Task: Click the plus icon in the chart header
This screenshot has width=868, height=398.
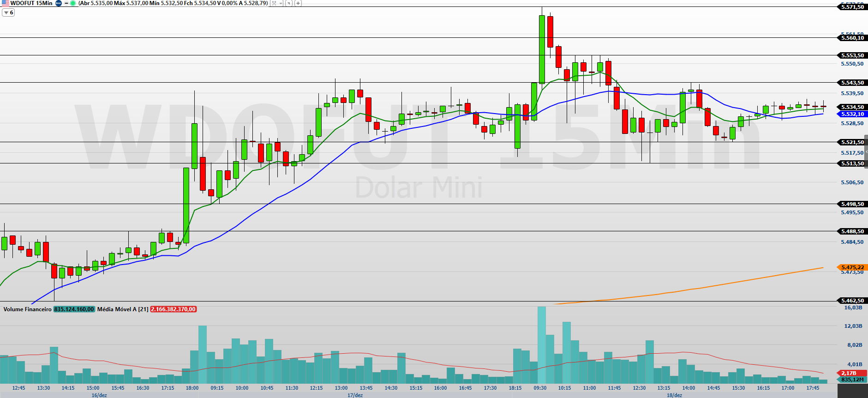Action: [298, 3]
